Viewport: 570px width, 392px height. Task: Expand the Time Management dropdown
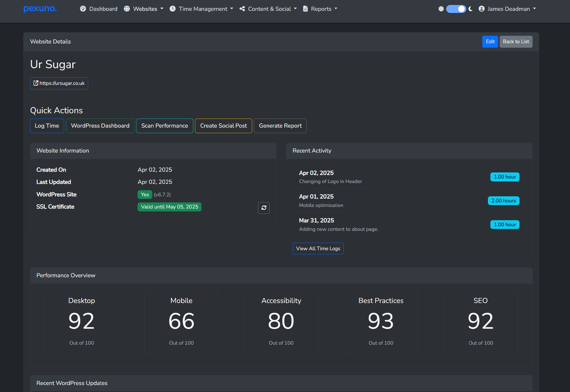point(201,9)
